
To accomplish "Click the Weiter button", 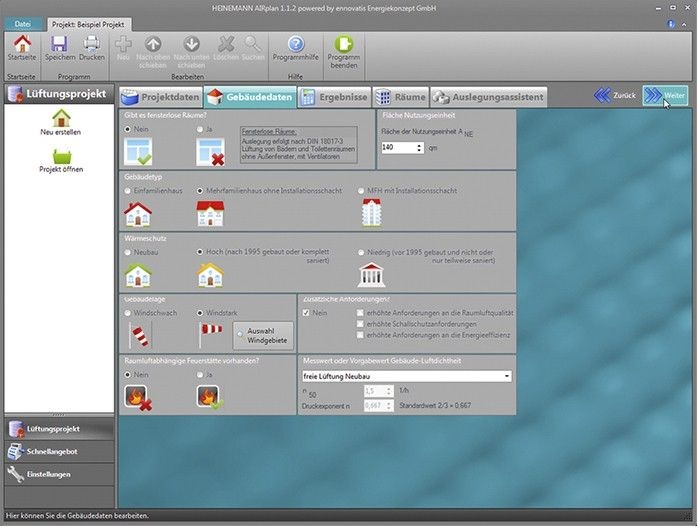I will coord(665,95).
